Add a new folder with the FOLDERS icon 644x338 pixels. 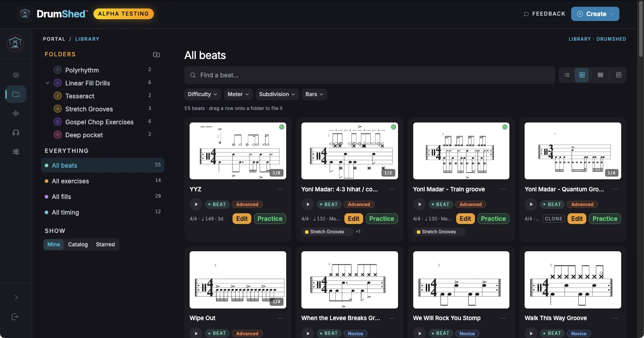coord(157,55)
